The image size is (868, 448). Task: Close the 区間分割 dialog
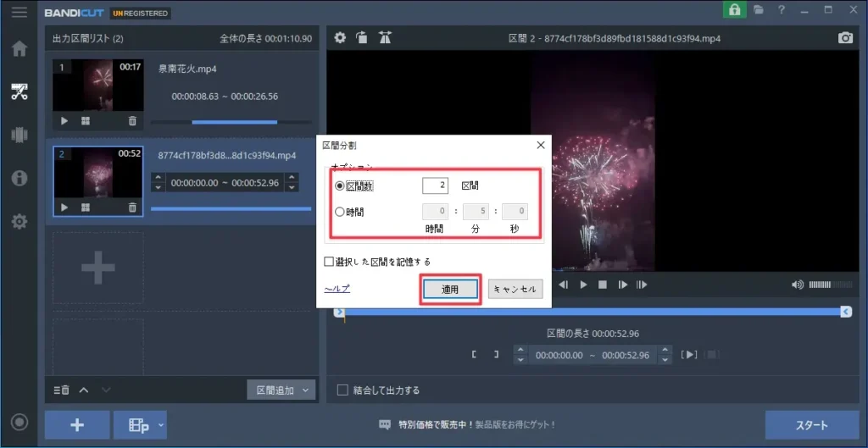(x=541, y=146)
